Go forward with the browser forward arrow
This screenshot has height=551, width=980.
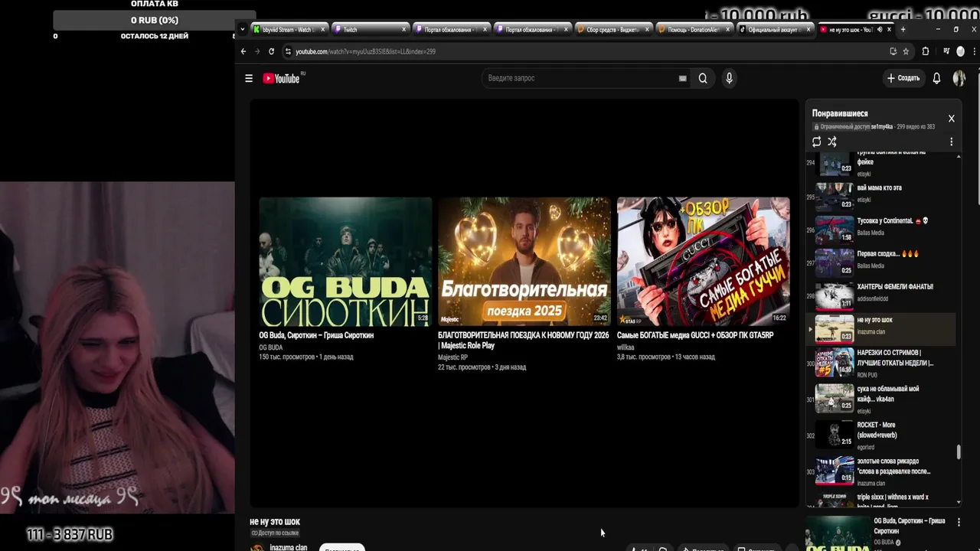pos(257,51)
